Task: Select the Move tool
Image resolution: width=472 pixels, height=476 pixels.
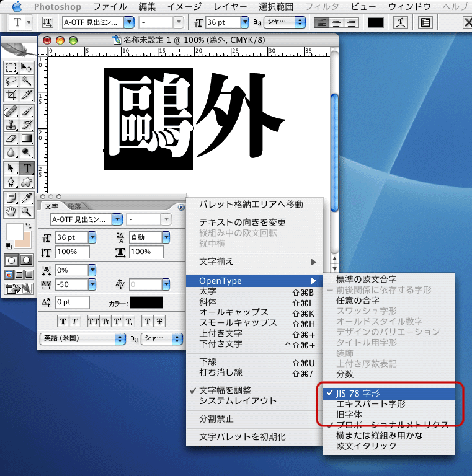Action: click(x=27, y=68)
